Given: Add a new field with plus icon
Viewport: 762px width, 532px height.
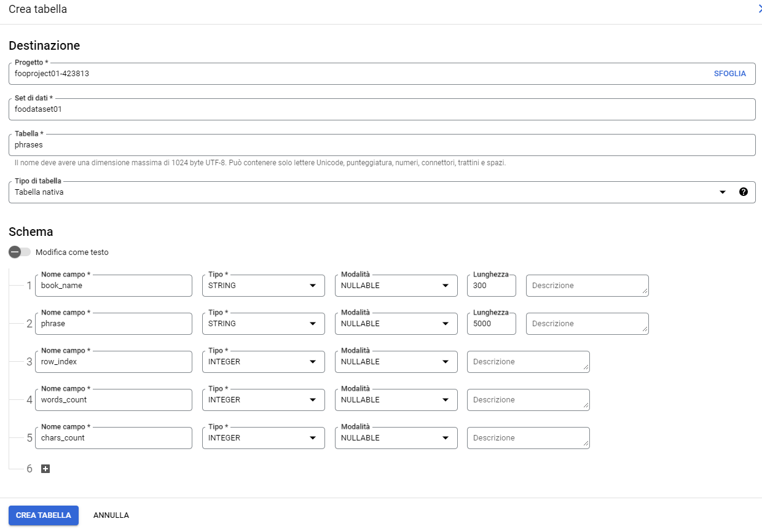Looking at the screenshot, I should click(x=45, y=469).
